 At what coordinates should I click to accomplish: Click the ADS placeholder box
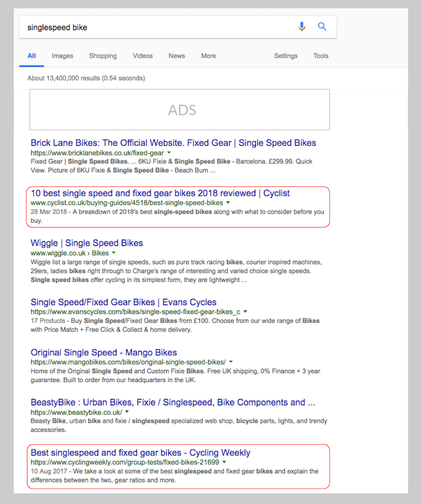pyautogui.click(x=179, y=110)
